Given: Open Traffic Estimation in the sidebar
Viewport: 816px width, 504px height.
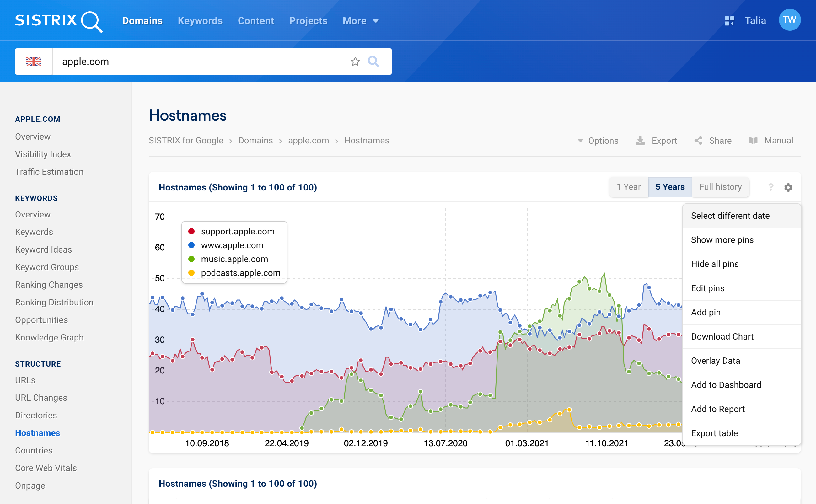Looking at the screenshot, I should (49, 172).
